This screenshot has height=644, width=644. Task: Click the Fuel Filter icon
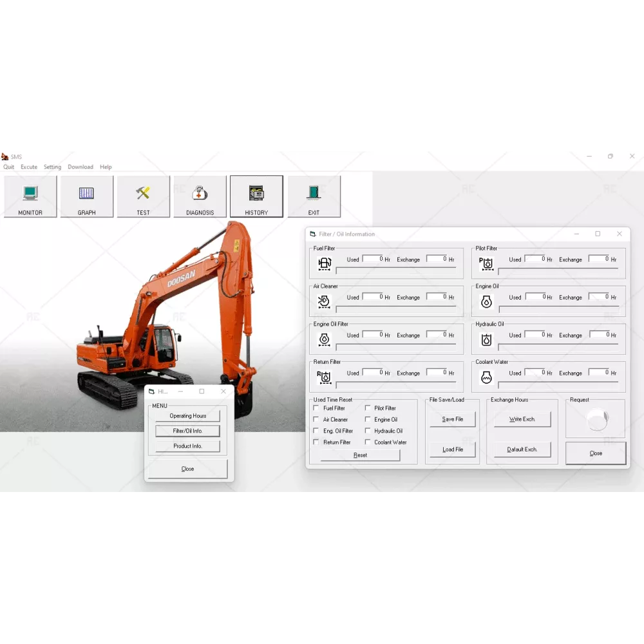(325, 263)
